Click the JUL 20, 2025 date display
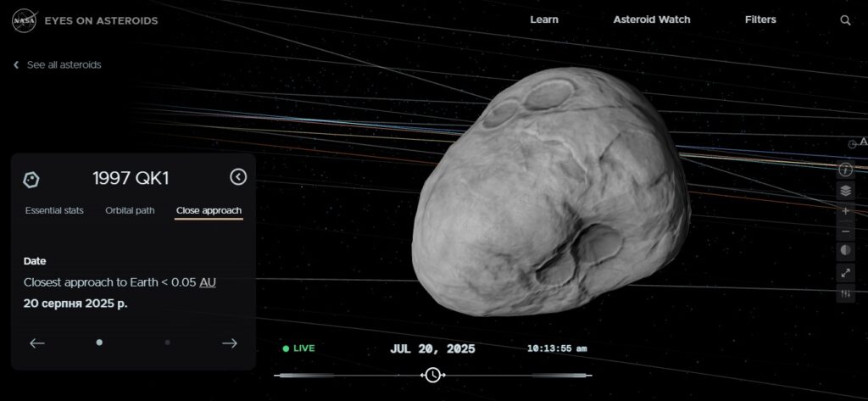The height and width of the screenshot is (401, 868). click(x=432, y=349)
